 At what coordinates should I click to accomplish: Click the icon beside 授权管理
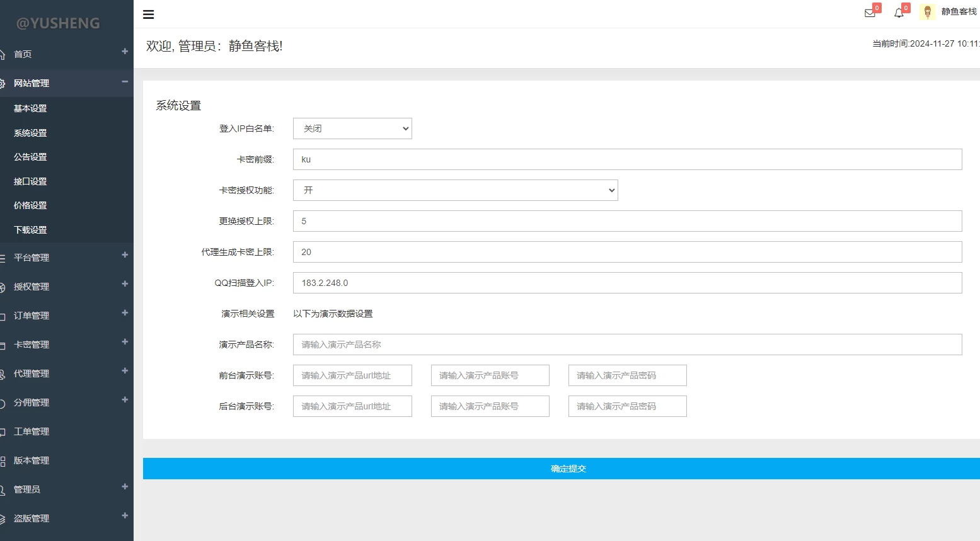click(3, 287)
